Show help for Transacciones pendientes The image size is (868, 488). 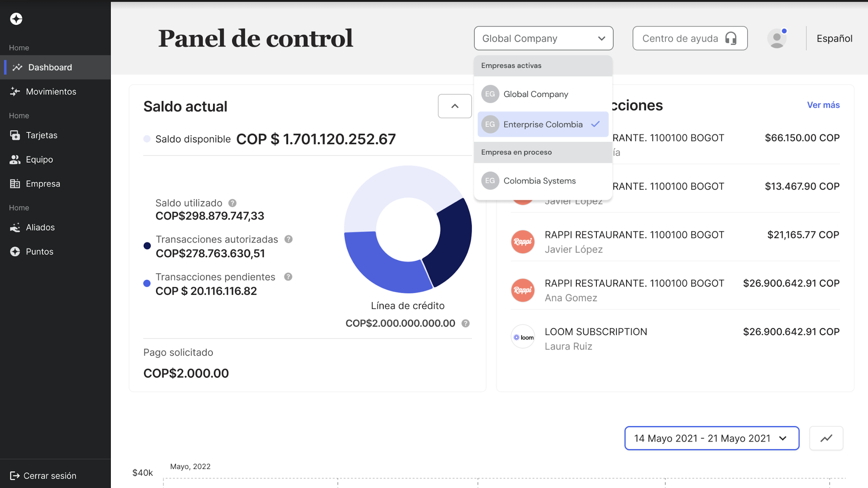[288, 276]
